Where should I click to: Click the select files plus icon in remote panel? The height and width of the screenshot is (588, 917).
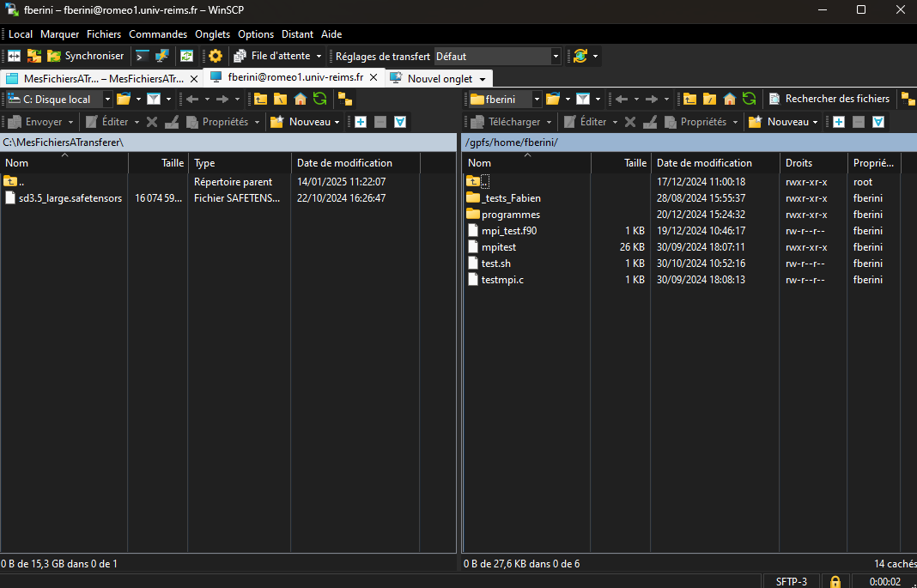839,122
